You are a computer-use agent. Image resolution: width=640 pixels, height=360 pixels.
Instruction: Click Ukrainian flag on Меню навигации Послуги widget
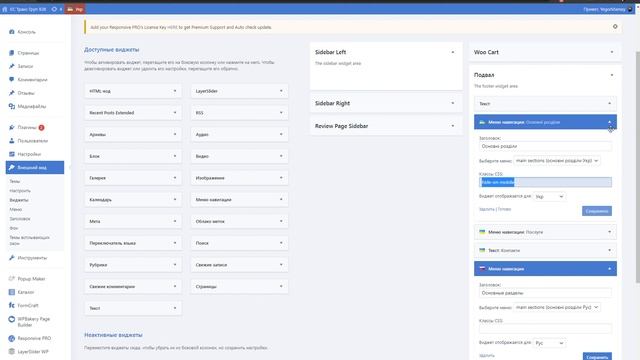(x=482, y=232)
